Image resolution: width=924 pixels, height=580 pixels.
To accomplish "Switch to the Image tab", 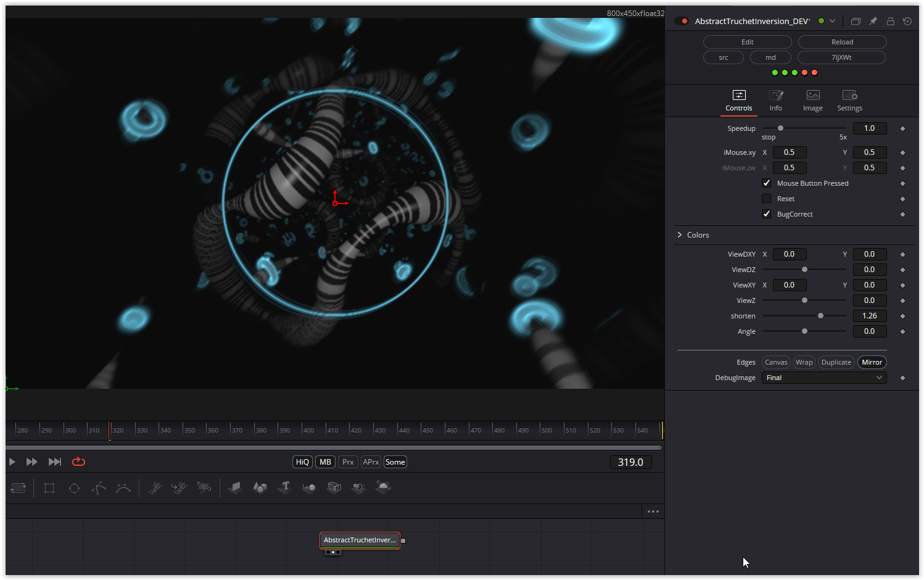I will (813, 101).
